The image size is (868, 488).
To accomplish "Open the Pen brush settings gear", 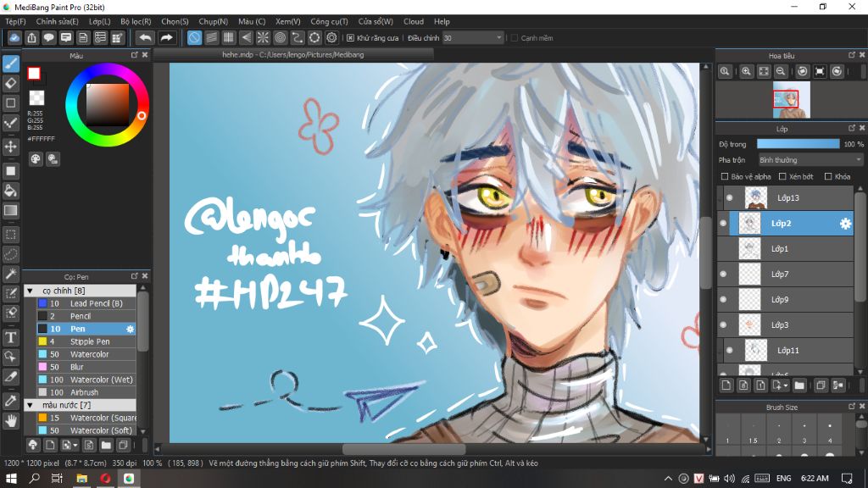I will coord(130,329).
